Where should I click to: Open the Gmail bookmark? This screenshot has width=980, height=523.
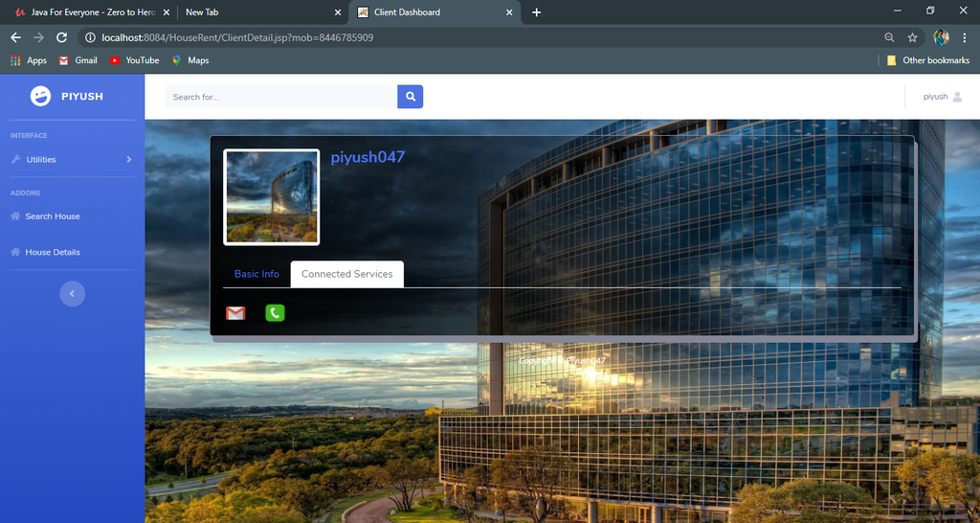(78, 60)
